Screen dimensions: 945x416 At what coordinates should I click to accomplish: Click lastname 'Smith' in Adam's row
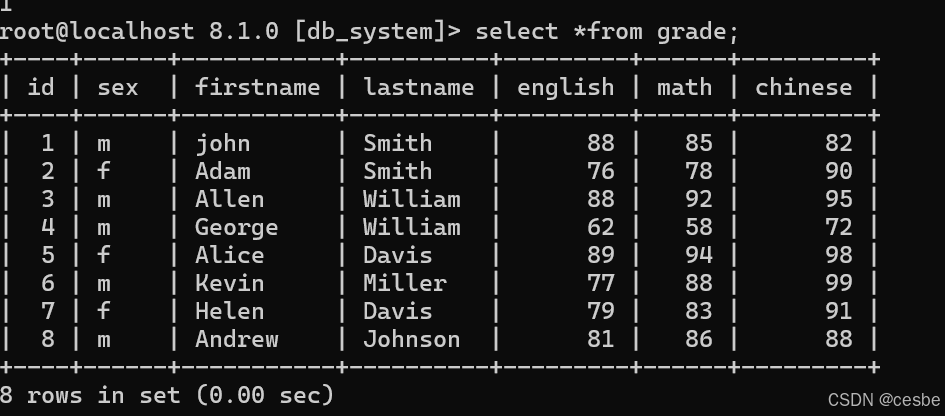pos(397,171)
